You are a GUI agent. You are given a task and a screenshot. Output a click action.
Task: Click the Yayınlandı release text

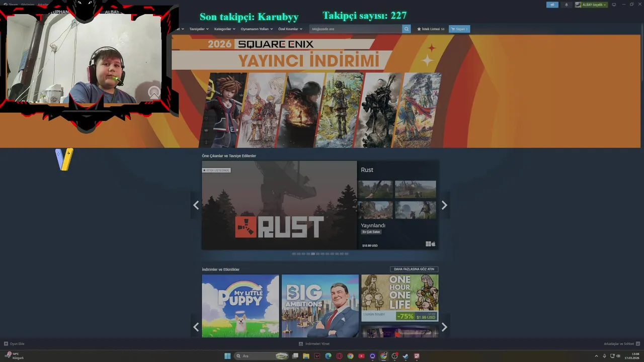(x=373, y=226)
